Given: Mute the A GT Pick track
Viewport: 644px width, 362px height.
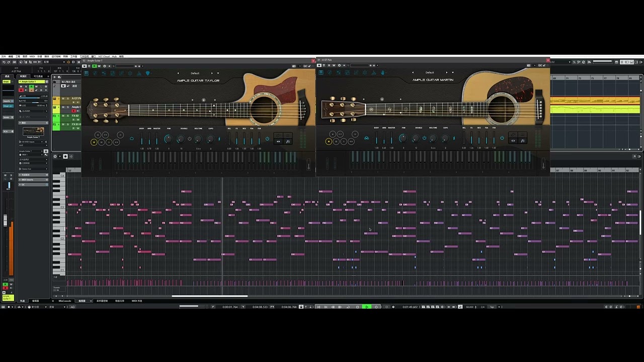Looking at the screenshot, I should pyautogui.click(x=63, y=99).
